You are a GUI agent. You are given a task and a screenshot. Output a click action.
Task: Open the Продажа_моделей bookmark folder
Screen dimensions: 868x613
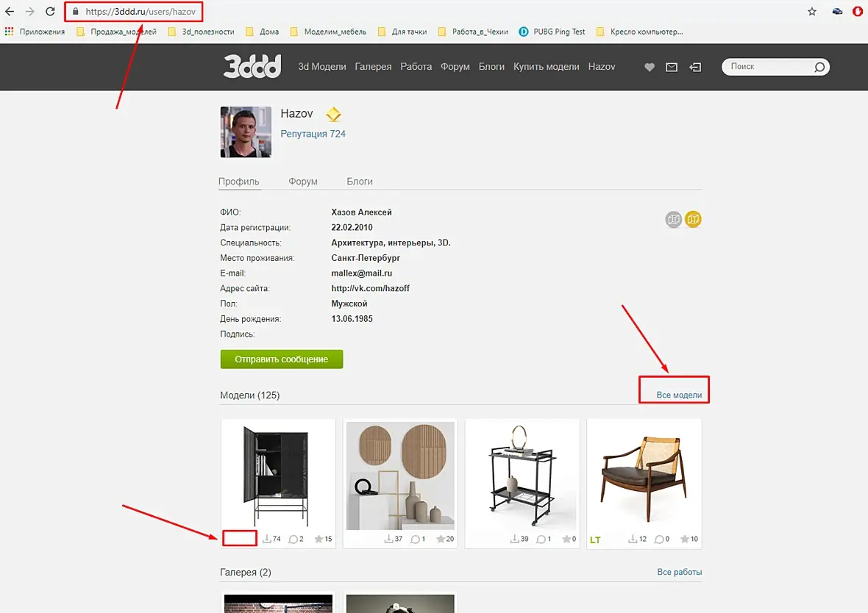pos(117,32)
